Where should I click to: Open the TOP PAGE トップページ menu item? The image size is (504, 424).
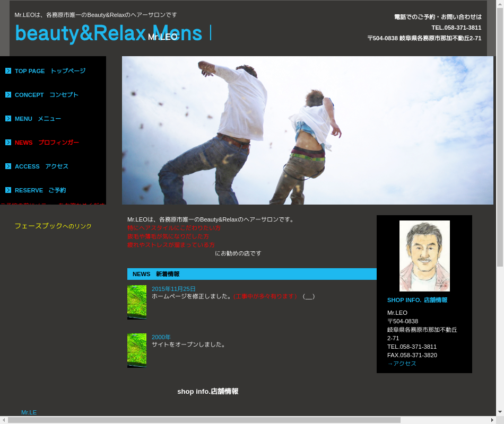(50, 71)
